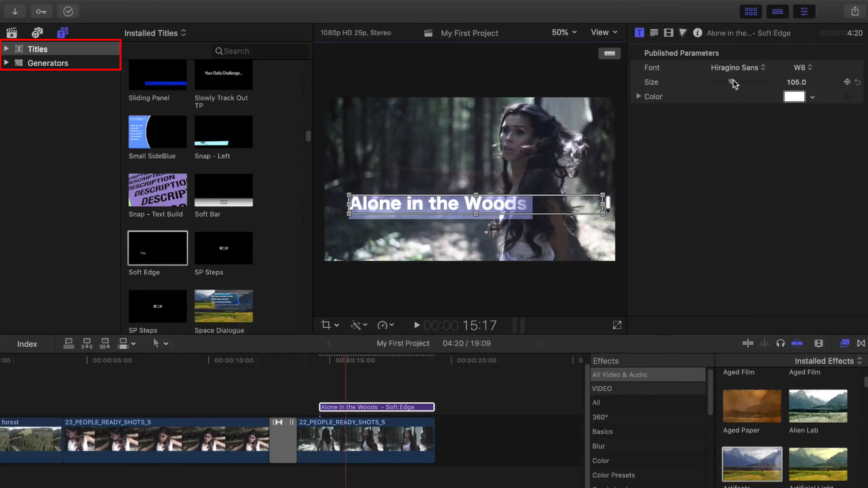The image size is (868, 488).
Task: Select the Small SideBlue title thumbnail
Action: (157, 132)
